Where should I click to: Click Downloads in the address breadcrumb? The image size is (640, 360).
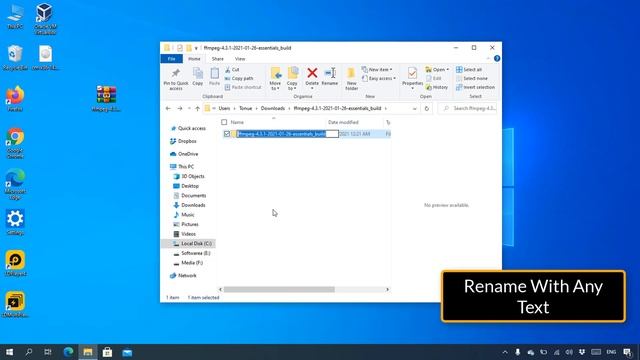tap(273, 109)
